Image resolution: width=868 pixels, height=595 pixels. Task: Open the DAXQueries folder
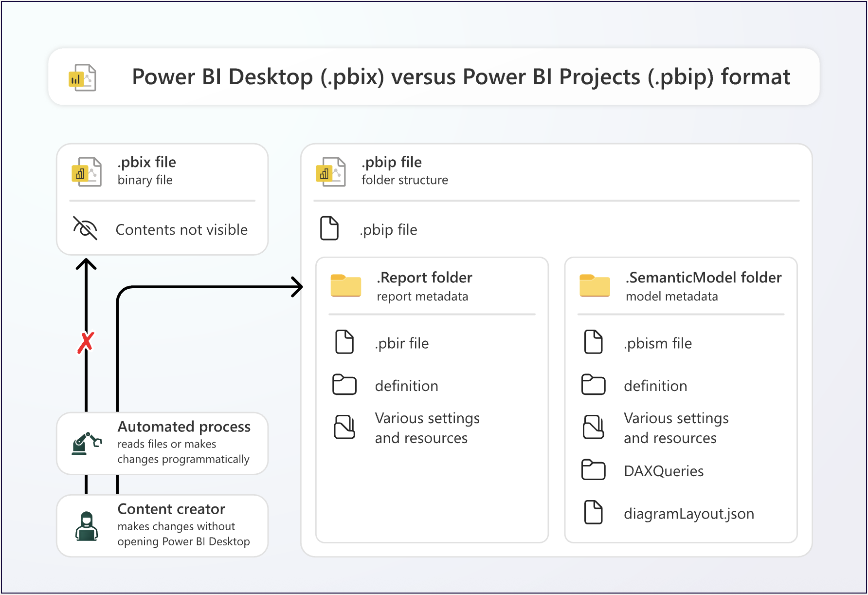[594, 470]
